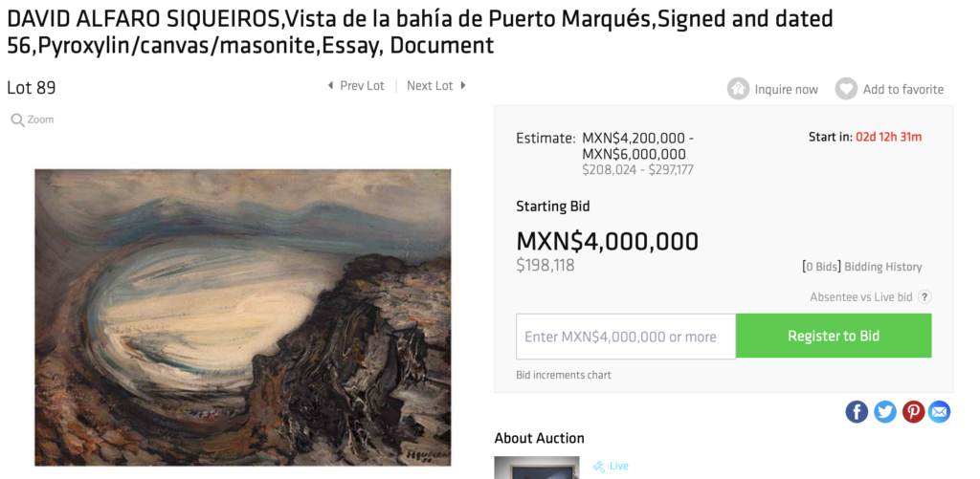
Task: Click the auction thumbnail under About Auction
Action: click(x=536, y=468)
